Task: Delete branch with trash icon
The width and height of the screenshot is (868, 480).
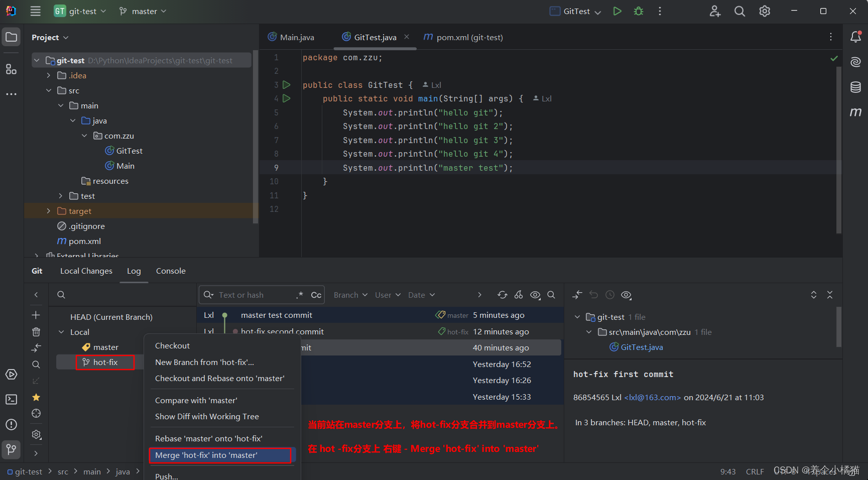Action: coord(36,332)
